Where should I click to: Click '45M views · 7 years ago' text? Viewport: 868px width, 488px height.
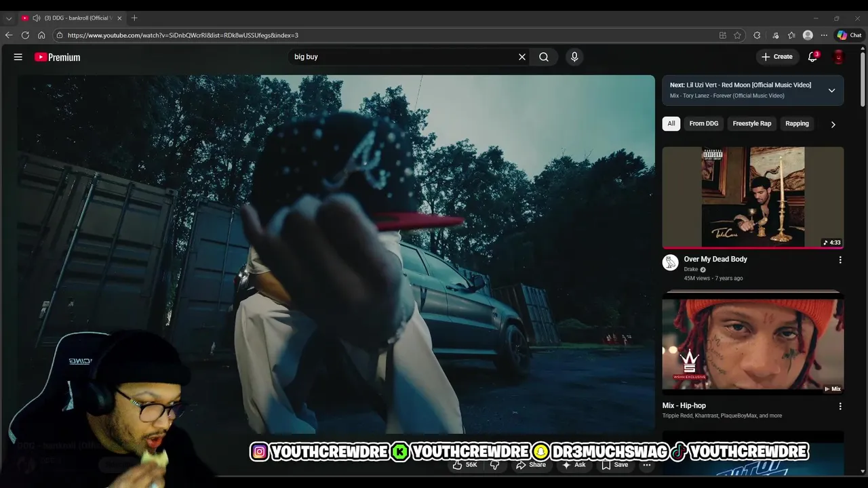[x=713, y=278]
